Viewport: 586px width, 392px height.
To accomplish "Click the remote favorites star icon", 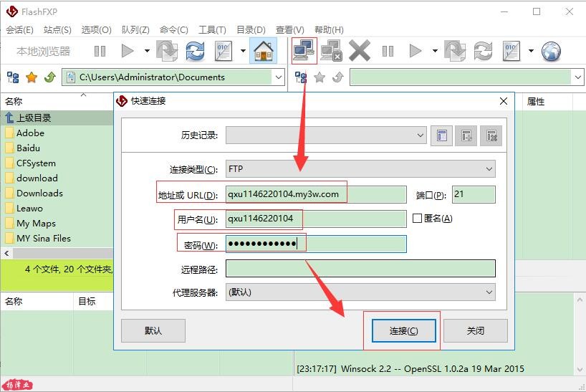I will [x=320, y=77].
